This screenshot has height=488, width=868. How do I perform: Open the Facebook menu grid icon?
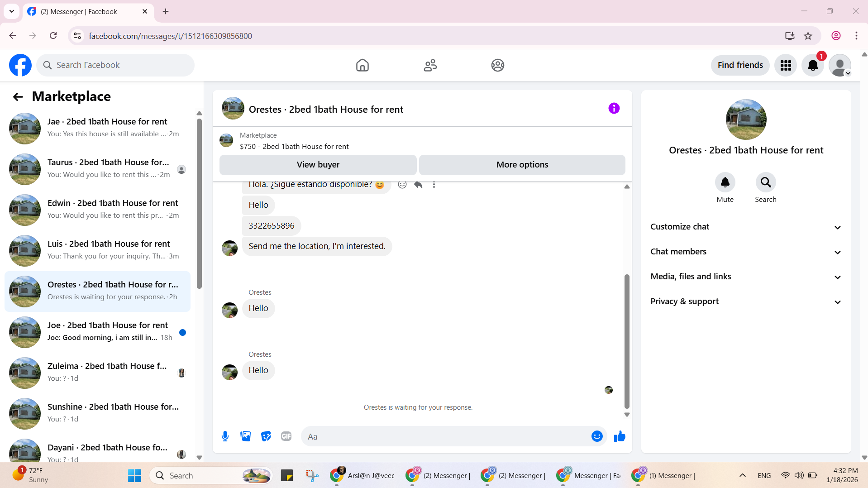point(786,65)
